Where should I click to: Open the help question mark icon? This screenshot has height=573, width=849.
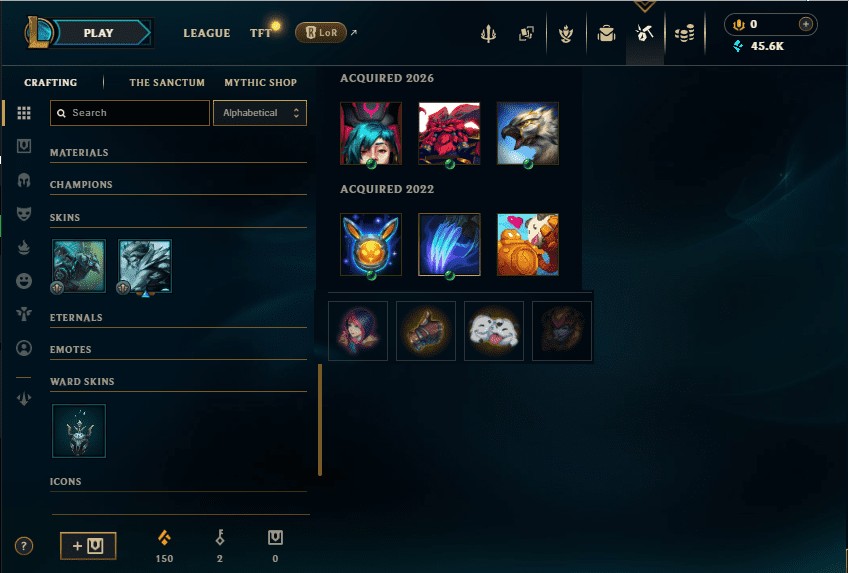click(24, 546)
